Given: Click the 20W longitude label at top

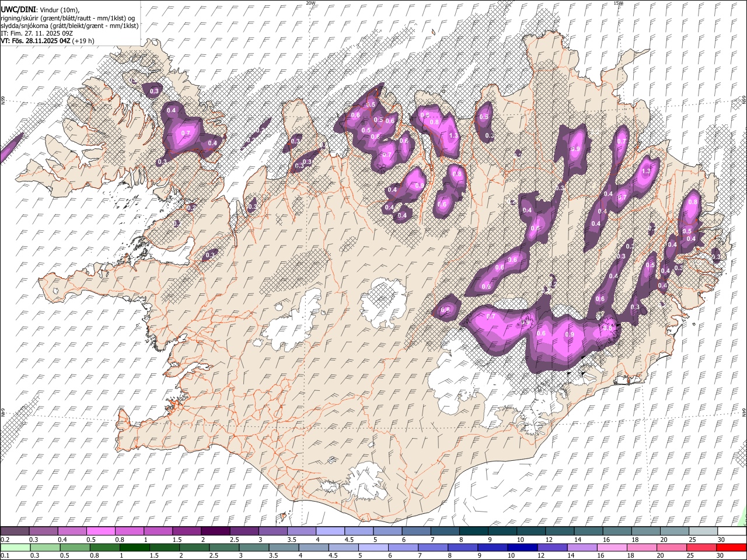Looking at the screenshot, I should [310, 3].
